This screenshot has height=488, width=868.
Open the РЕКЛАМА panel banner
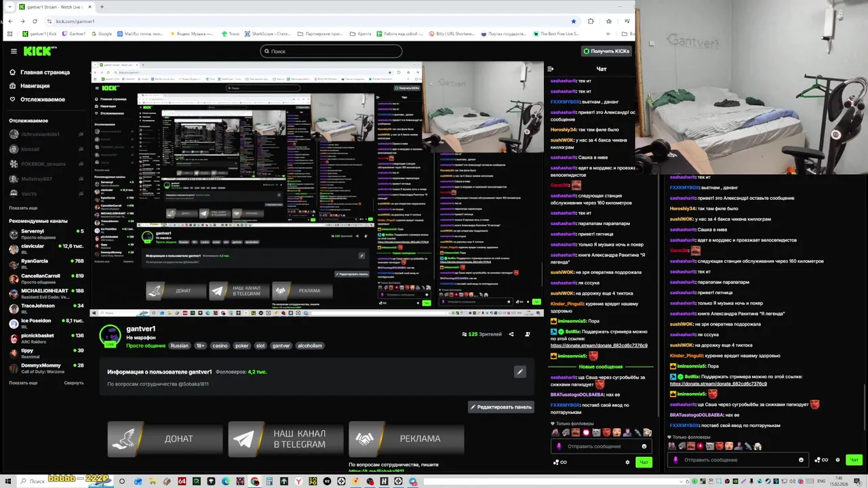tap(406, 439)
